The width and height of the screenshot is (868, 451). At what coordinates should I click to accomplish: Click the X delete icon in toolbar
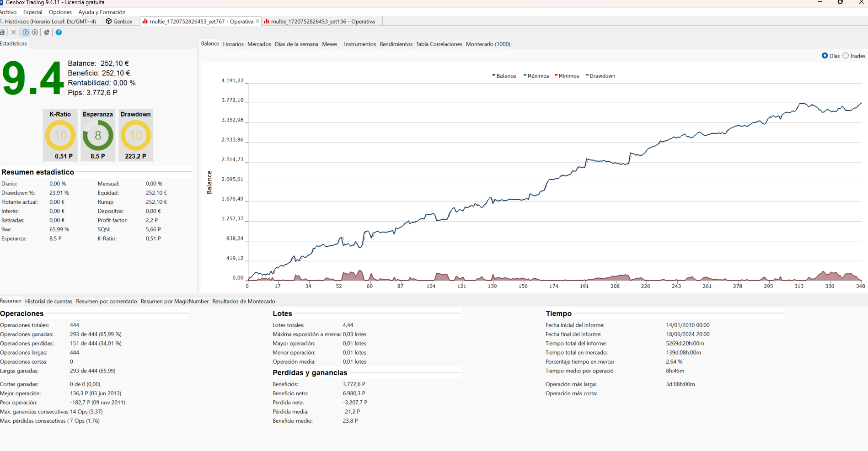click(14, 32)
